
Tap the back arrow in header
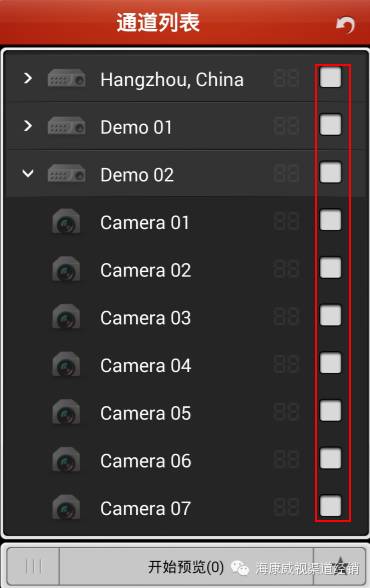pyautogui.click(x=345, y=25)
